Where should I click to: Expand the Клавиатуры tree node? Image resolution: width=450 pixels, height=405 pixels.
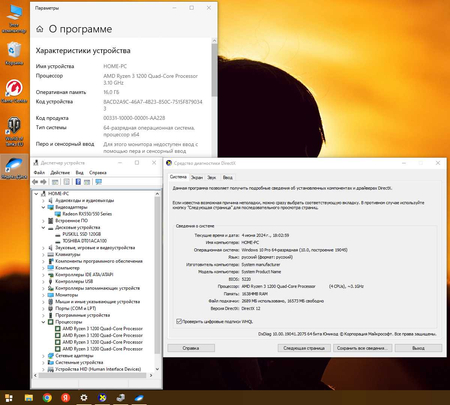[x=43, y=254]
